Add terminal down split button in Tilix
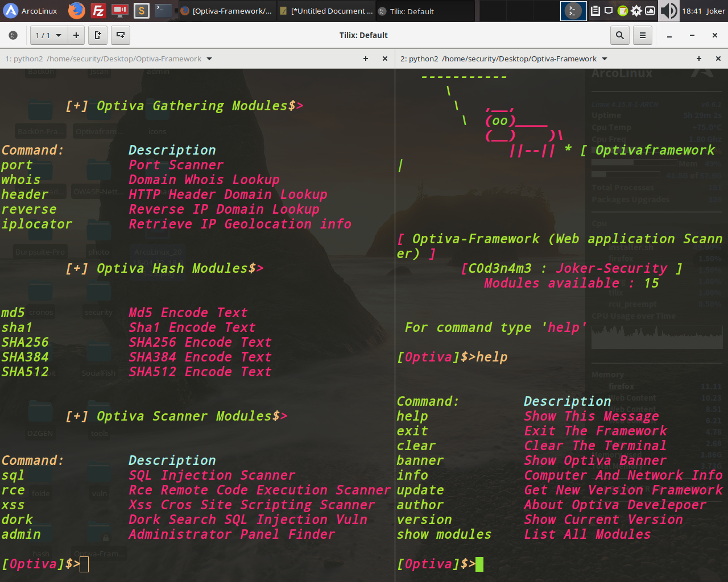Viewport: 728px width, 582px height. click(x=121, y=35)
